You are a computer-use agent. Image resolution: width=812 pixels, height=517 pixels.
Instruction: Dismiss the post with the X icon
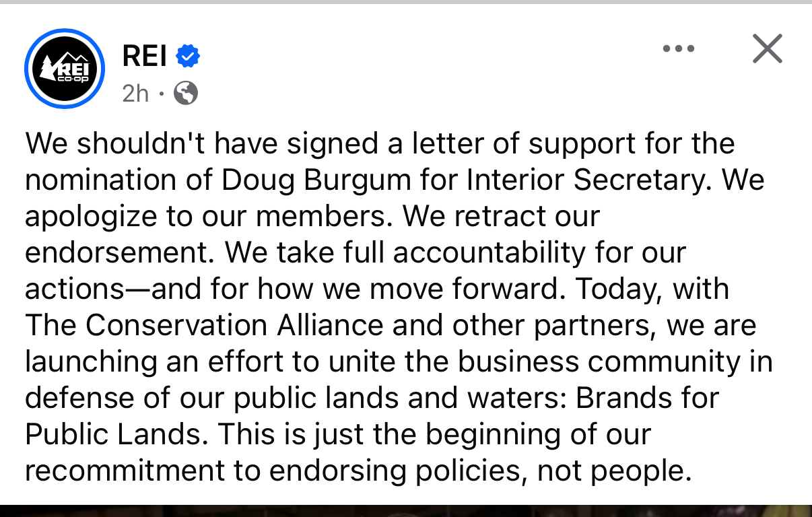[x=767, y=48]
